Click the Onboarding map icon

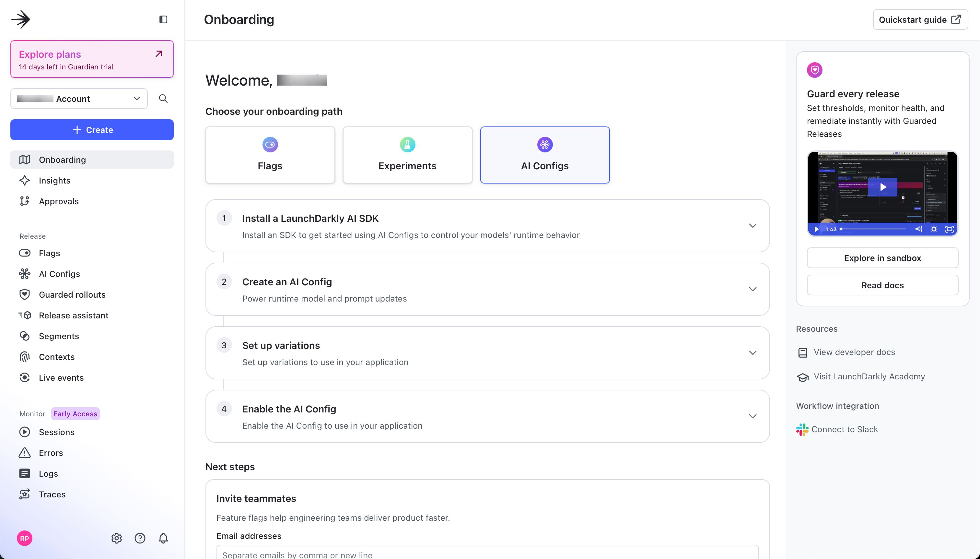[25, 160]
